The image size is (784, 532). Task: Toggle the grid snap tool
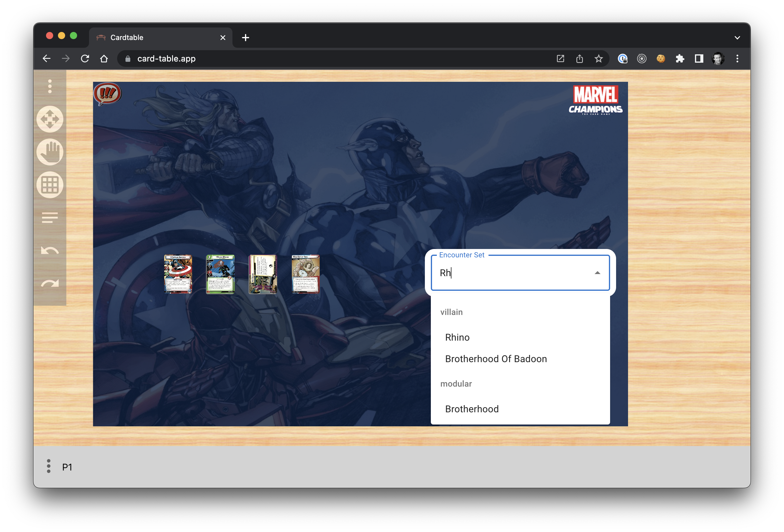pos(50,184)
